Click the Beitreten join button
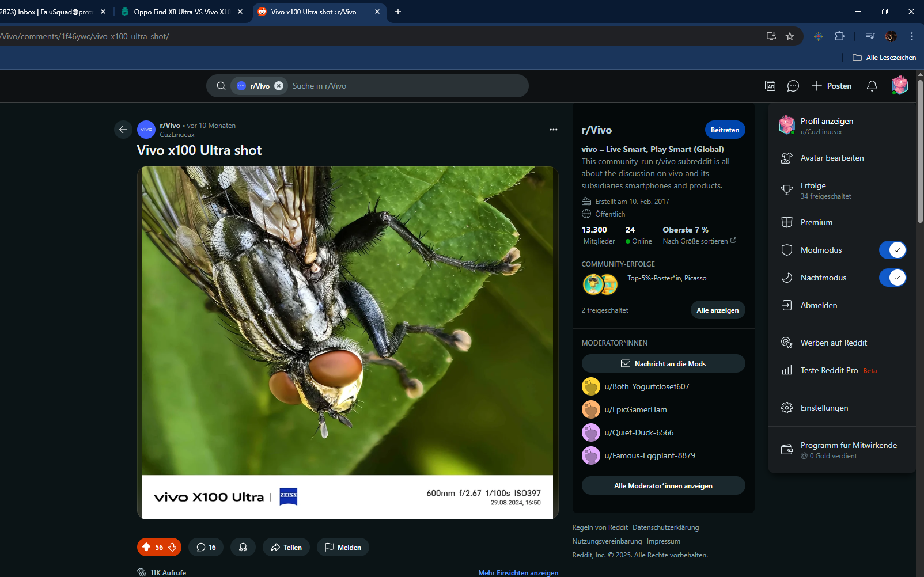The height and width of the screenshot is (577, 924). click(725, 130)
